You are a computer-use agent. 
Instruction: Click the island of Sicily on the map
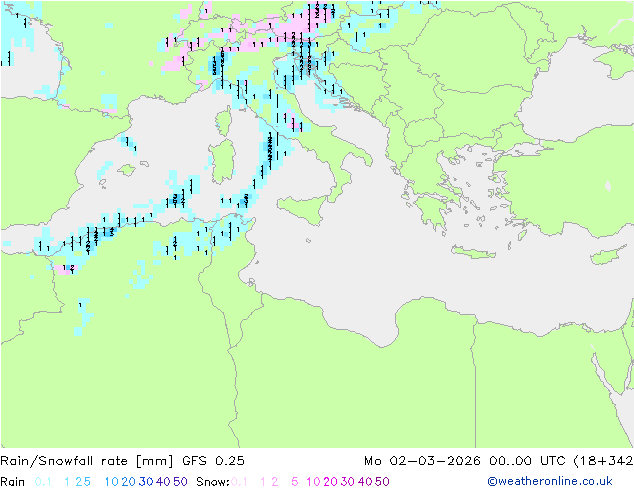coord(304,209)
